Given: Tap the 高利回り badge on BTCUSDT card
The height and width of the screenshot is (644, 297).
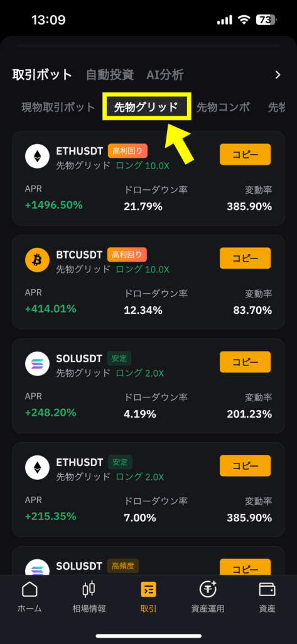Looking at the screenshot, I should click(x=127, y=255).
